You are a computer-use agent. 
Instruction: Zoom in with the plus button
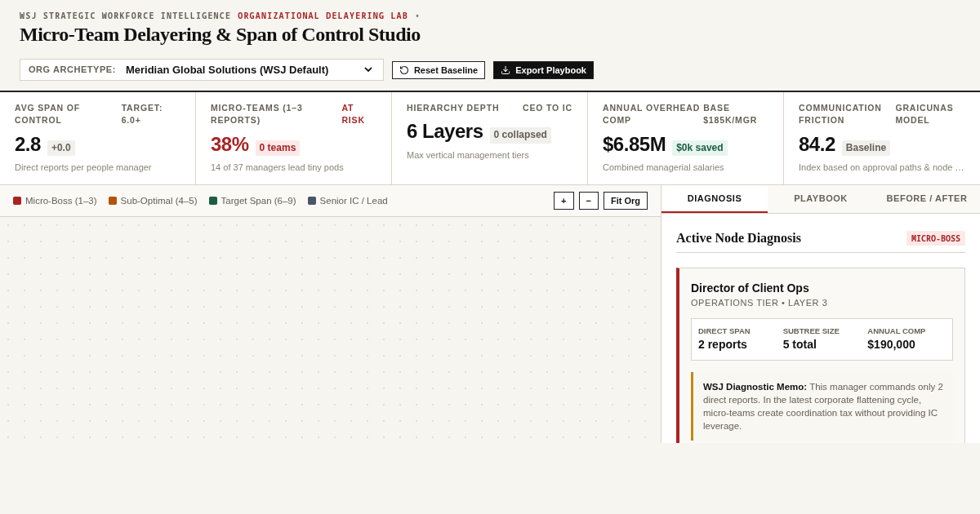[563, 201]
